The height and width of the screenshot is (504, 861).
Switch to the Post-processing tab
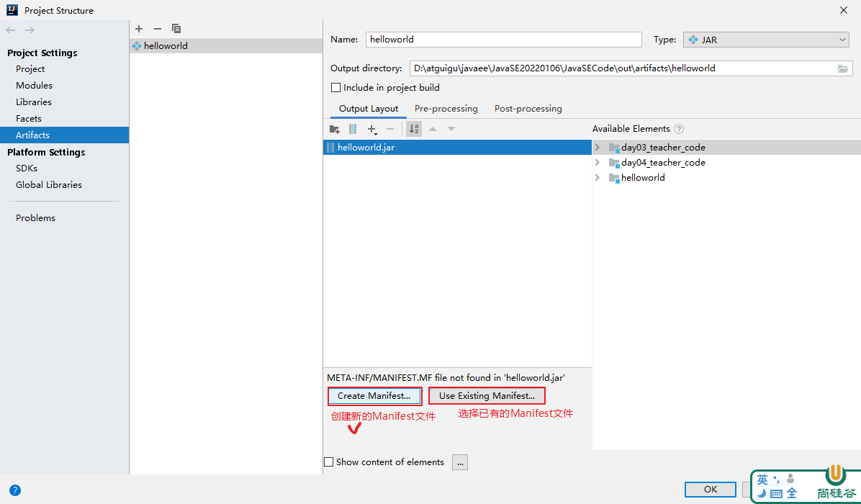pyautogui.click(x=528, y=109)
